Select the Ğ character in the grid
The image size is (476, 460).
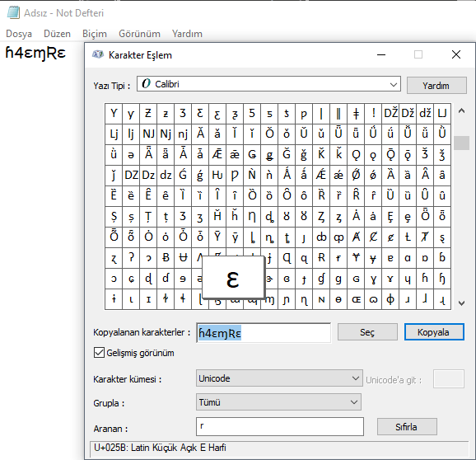tap(287, 155)
